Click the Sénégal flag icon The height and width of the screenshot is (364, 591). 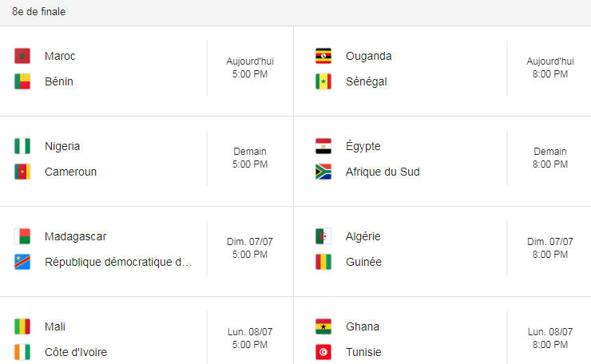tap(323, 81)
